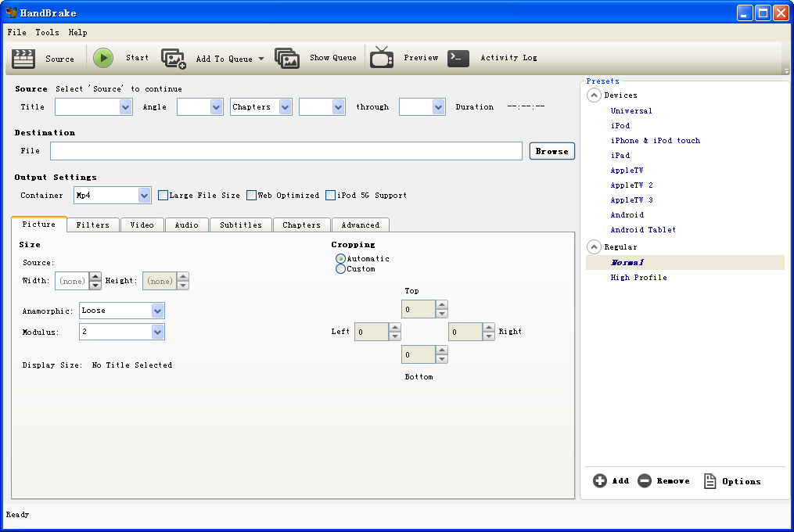Select Automatic cropping radio button
This screenshot has width=794, height=532.
[340, 259]
